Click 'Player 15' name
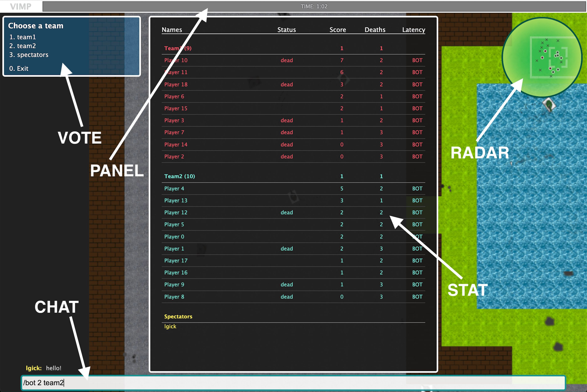The width and height of the screenshot is (587, 392). [176, 108]
